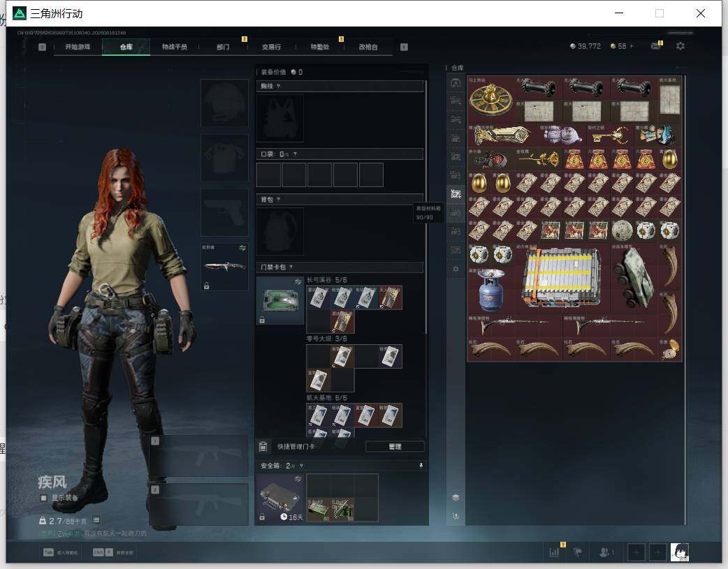
Task: Select the empty pistol slot
Action: (x=224, y=212)
